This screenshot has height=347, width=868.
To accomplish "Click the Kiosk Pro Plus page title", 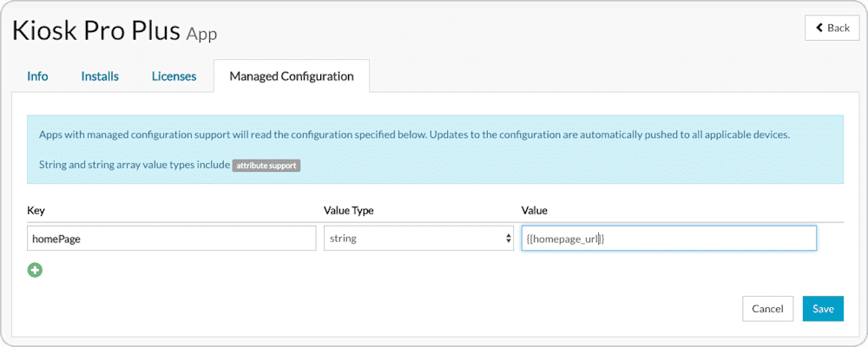I will click(96, 31).
